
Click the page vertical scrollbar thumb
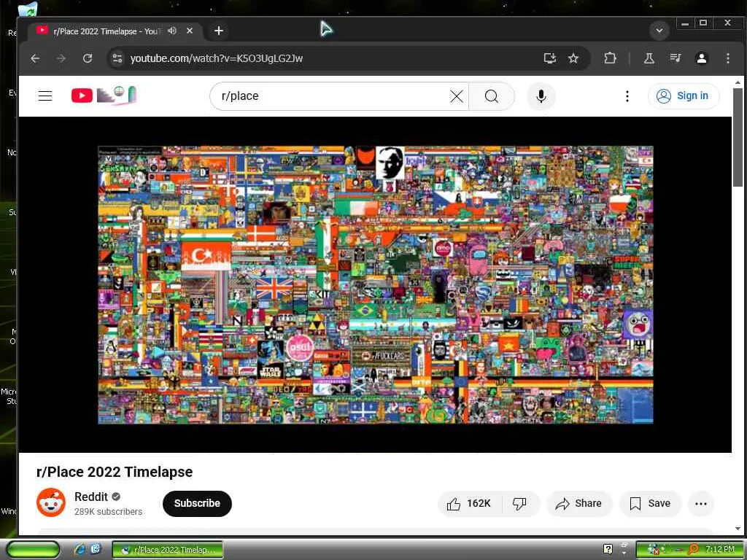738,137
